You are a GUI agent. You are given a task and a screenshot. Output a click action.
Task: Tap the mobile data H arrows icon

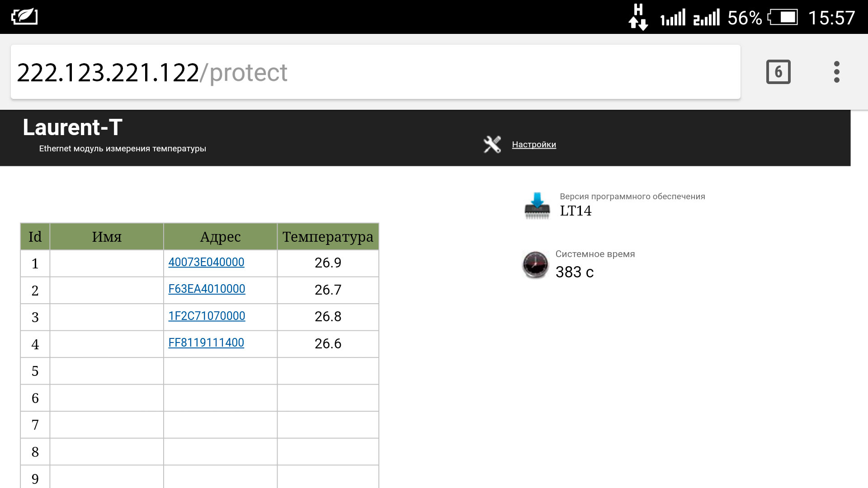click(x=638, y=17)
